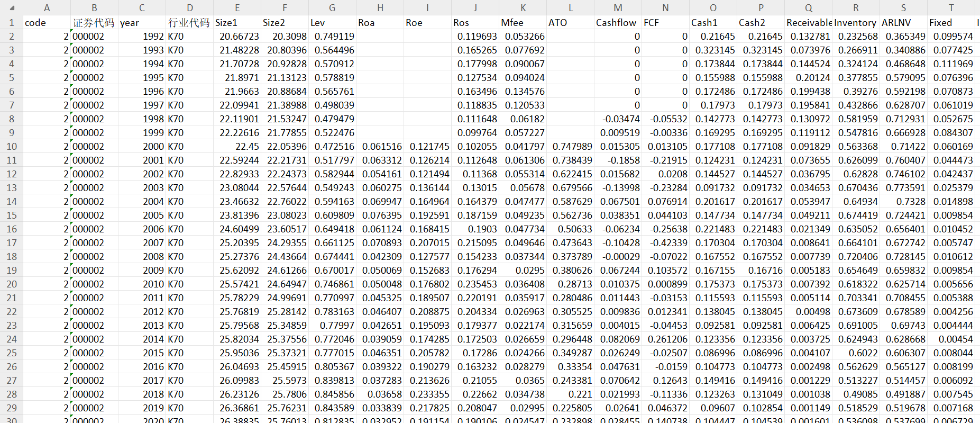This screenshot has width=980, height=423.
Task: Click the Roa value 0.061516
Action: (380, 147)
